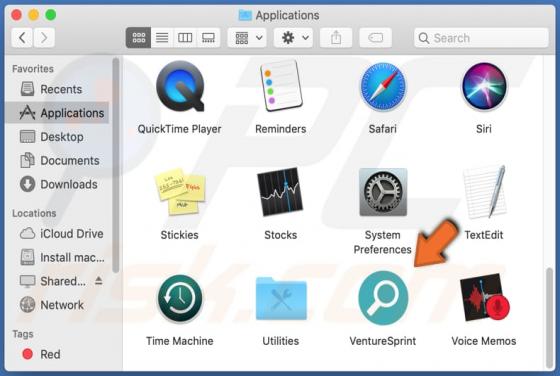Click the Applications folder icon in title bar
The width and height of the screenshot is (560, 376).
point(245,15)
